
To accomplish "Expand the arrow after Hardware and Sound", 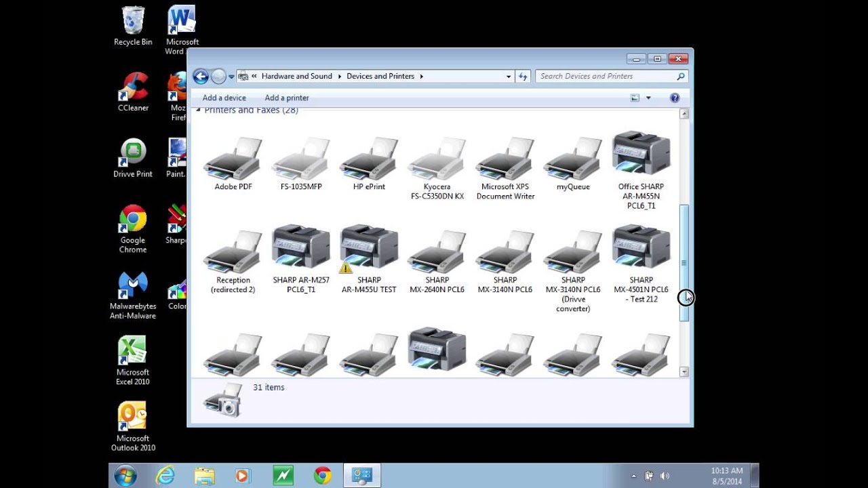I will (x=339, y=77).
